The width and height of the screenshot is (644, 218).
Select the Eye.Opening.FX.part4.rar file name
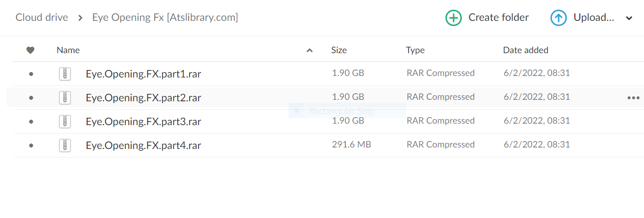[x=143, y=145]
